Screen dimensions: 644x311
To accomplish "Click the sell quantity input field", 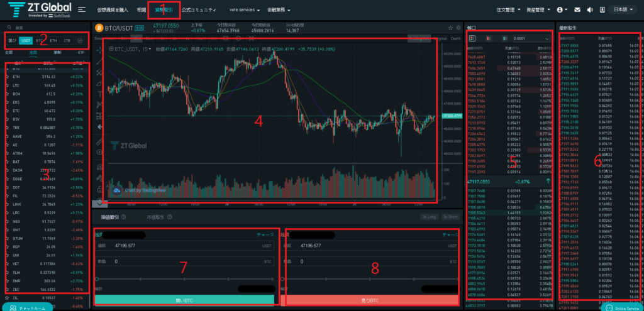I will [x=370, y=261].
